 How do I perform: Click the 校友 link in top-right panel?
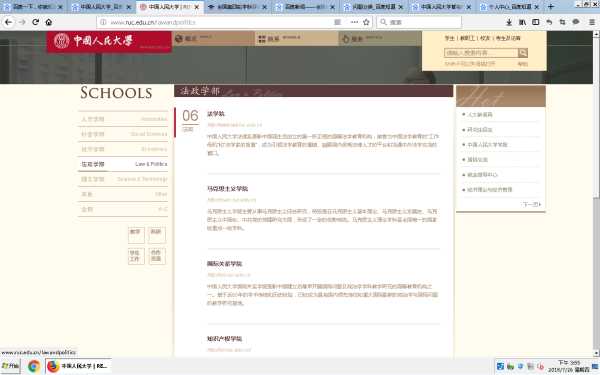(x=485, y=38)
